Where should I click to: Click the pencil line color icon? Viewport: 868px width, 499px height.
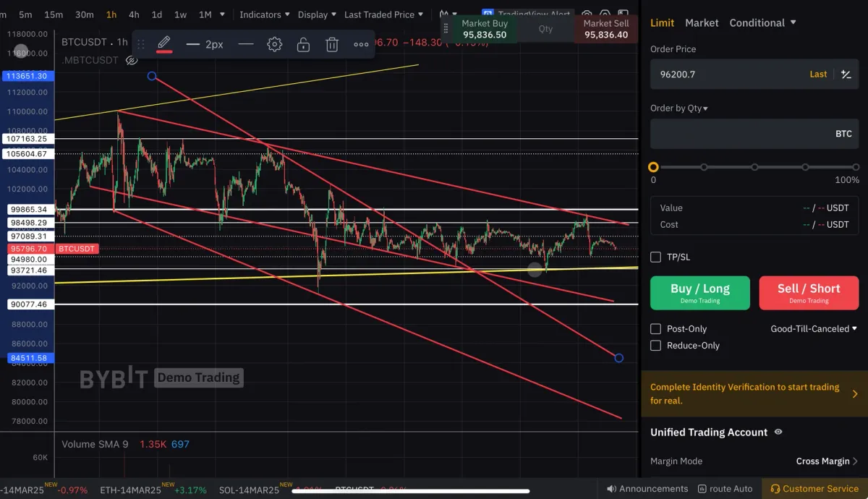pyautogui.click(x=164, y=43)
